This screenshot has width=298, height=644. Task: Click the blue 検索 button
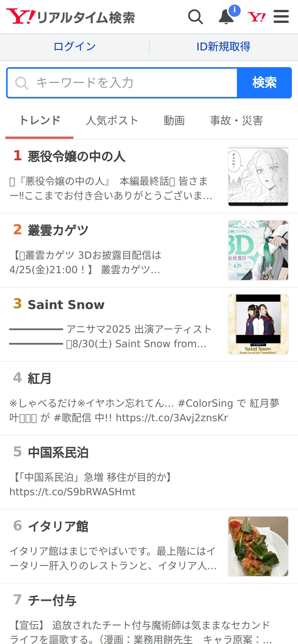[264, 83]
